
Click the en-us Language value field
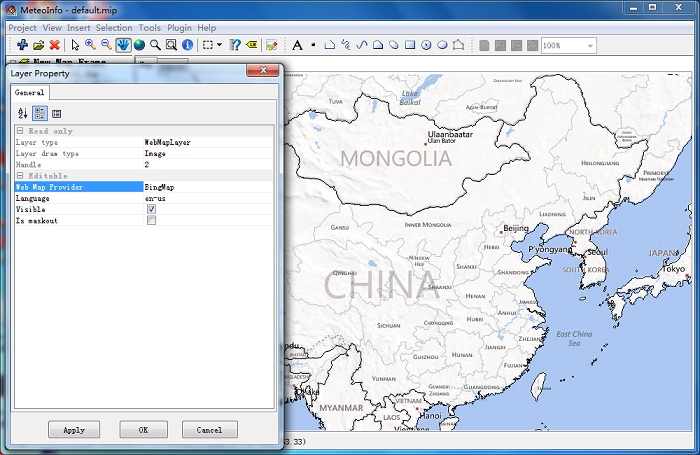point(208,198)
